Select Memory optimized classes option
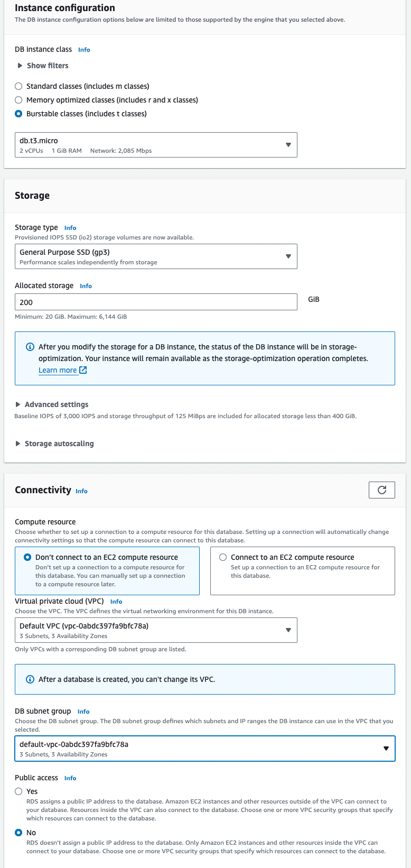 (x=18, y=100)
